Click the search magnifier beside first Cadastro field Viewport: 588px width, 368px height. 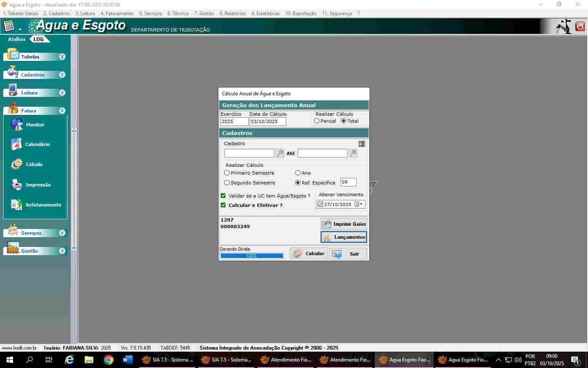(x=280, y=153)
